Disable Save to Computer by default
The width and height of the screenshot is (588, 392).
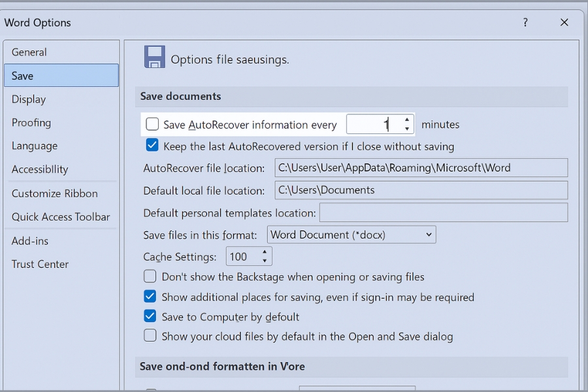150,316
